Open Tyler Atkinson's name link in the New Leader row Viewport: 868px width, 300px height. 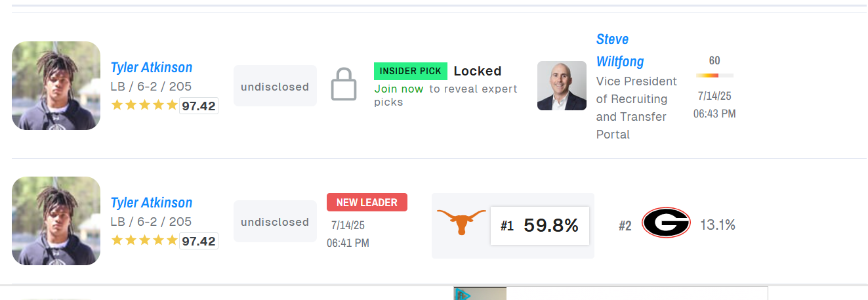[152, 202]
